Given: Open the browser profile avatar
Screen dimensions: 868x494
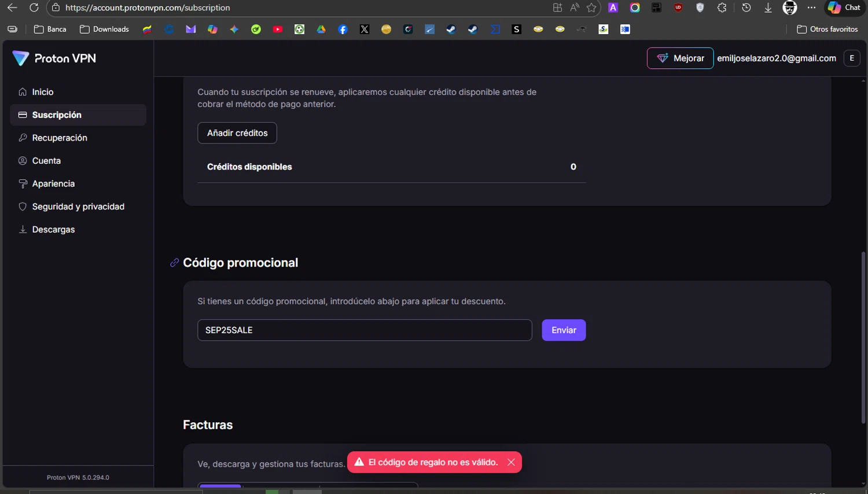Looking at the screenshot, I should [790, 8].
